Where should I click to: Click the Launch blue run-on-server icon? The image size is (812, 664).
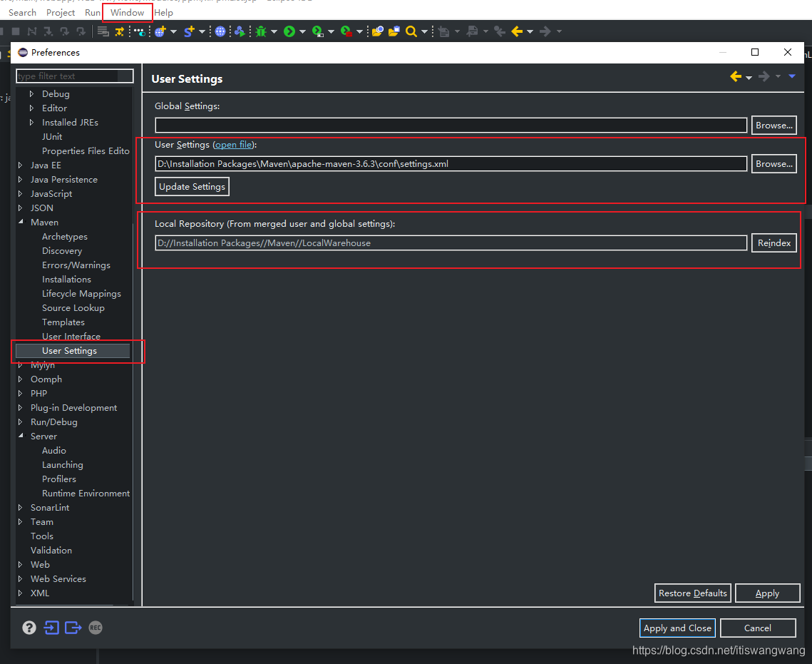pos(240,31)
